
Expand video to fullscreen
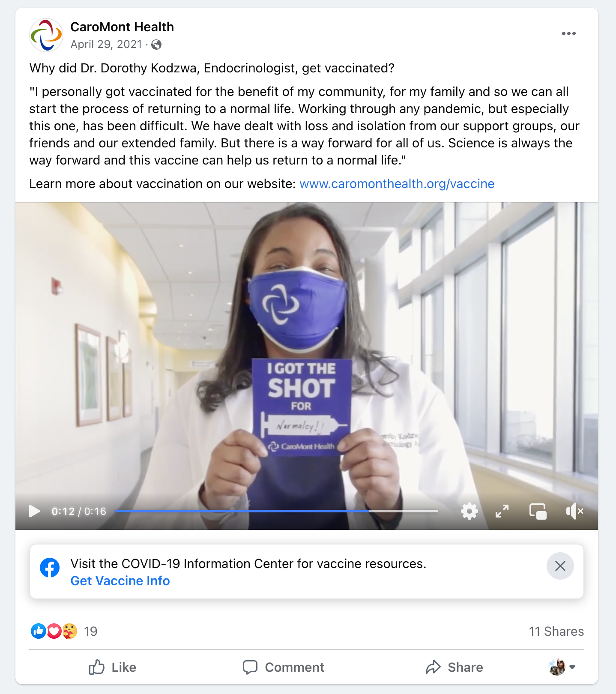(x=502, y=511)
